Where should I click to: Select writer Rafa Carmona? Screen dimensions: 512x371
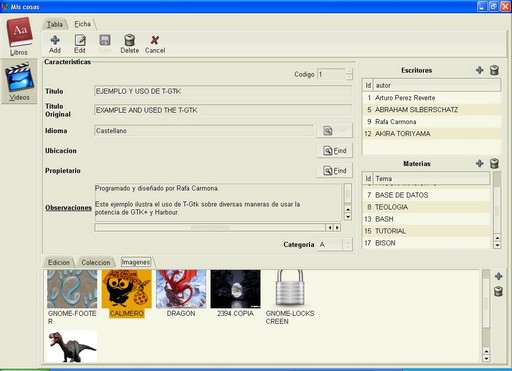click(431, 122)
